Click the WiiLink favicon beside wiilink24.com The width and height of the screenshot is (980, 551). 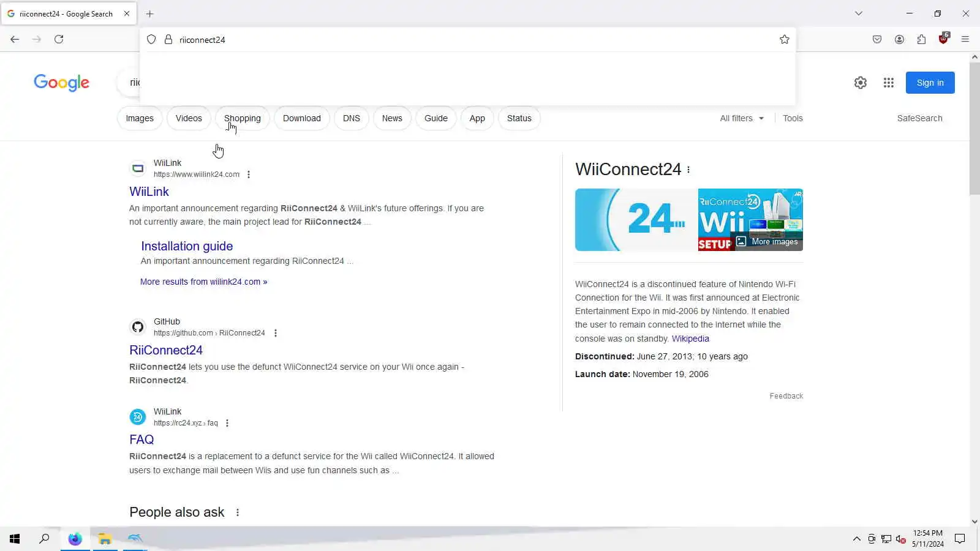click(x=138, y=168)
